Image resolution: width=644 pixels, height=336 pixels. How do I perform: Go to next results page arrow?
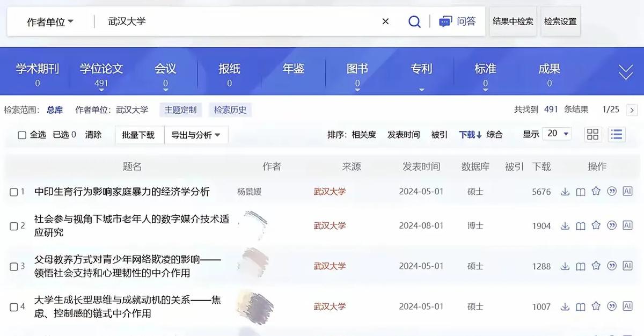(632, 110)
